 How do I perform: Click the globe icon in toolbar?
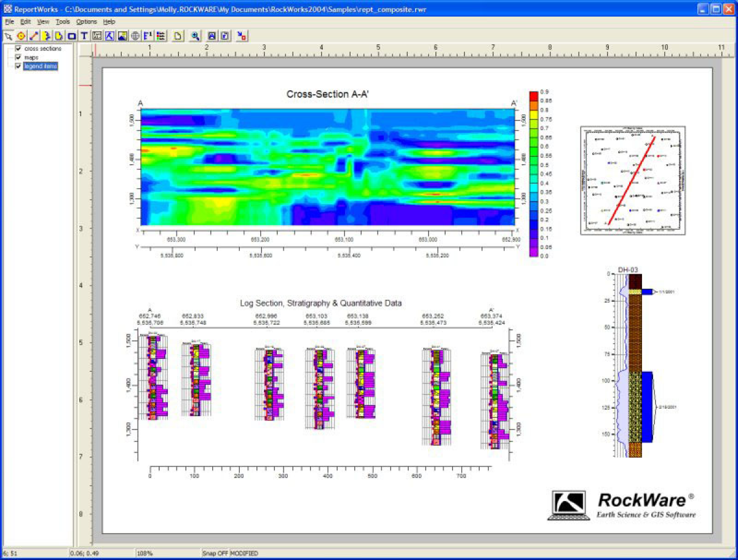(135, 36)
